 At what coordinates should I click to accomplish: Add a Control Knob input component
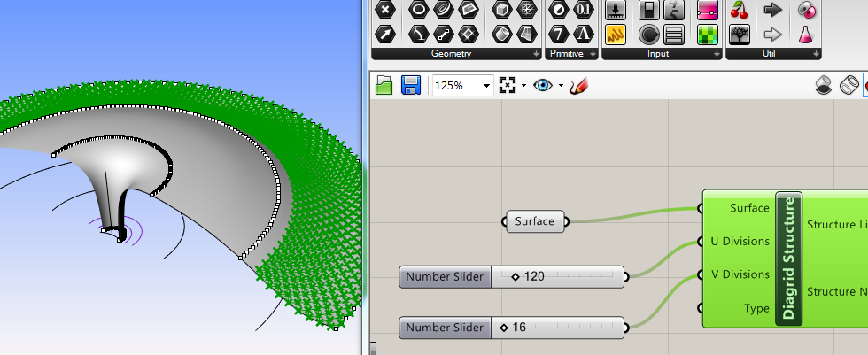[x=648, y=35]
